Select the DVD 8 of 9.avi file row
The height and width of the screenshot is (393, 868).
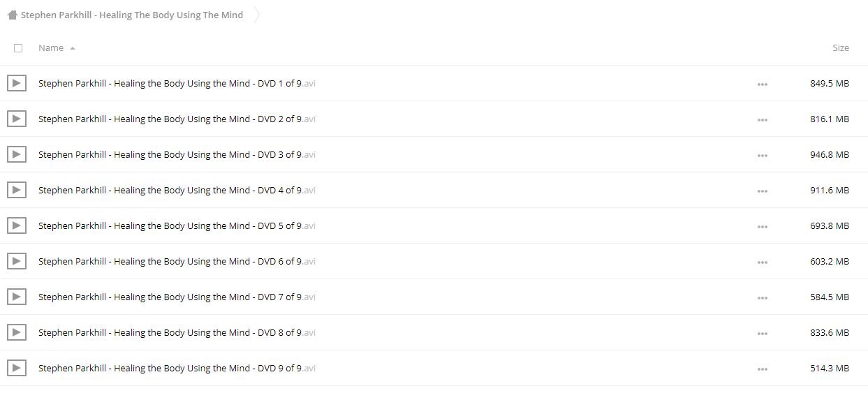[434, 332]
